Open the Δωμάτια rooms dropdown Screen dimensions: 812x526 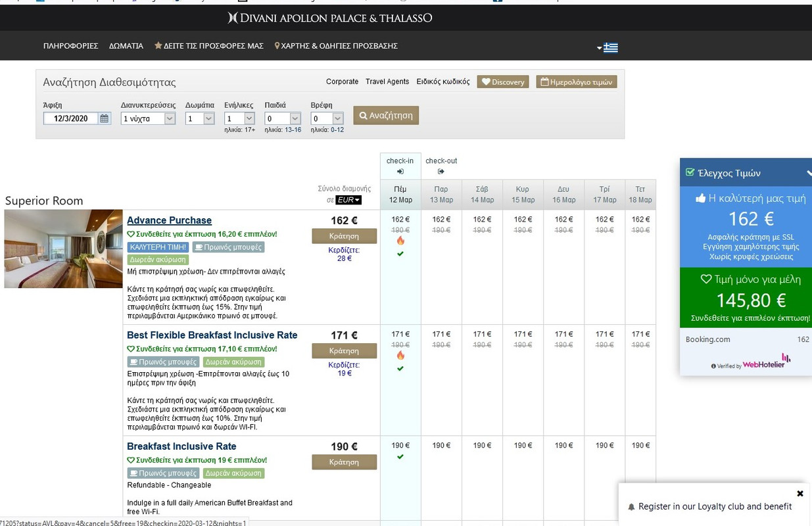tap(200, 118)
